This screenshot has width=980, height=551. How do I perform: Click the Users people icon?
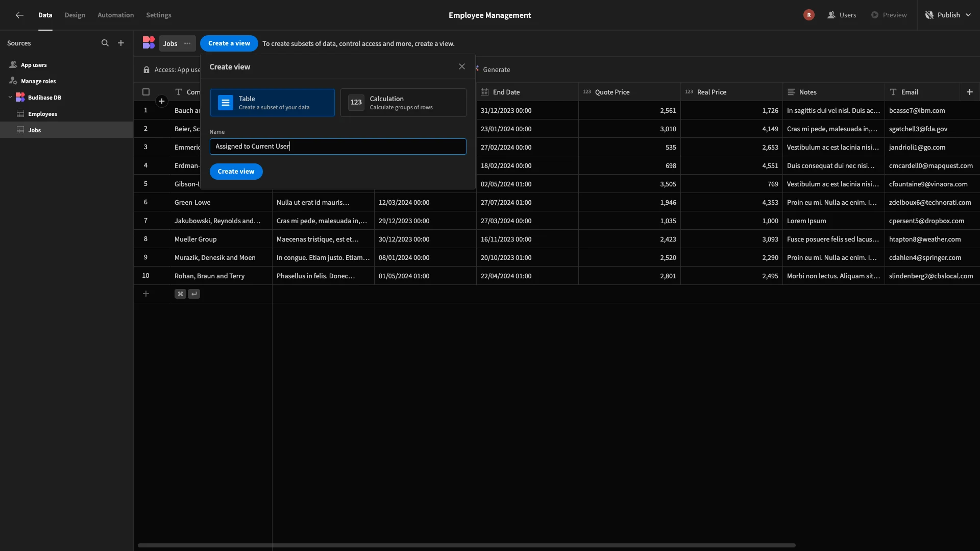(831, 15)
